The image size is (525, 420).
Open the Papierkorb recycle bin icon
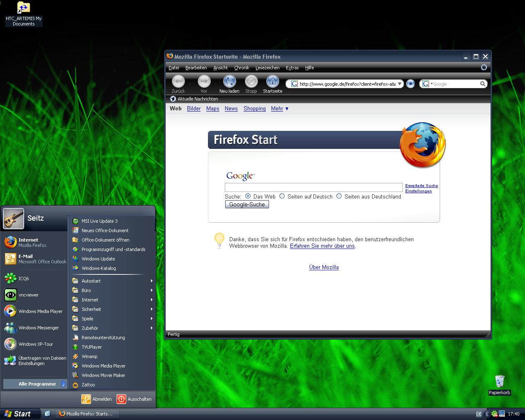(499, 381)
